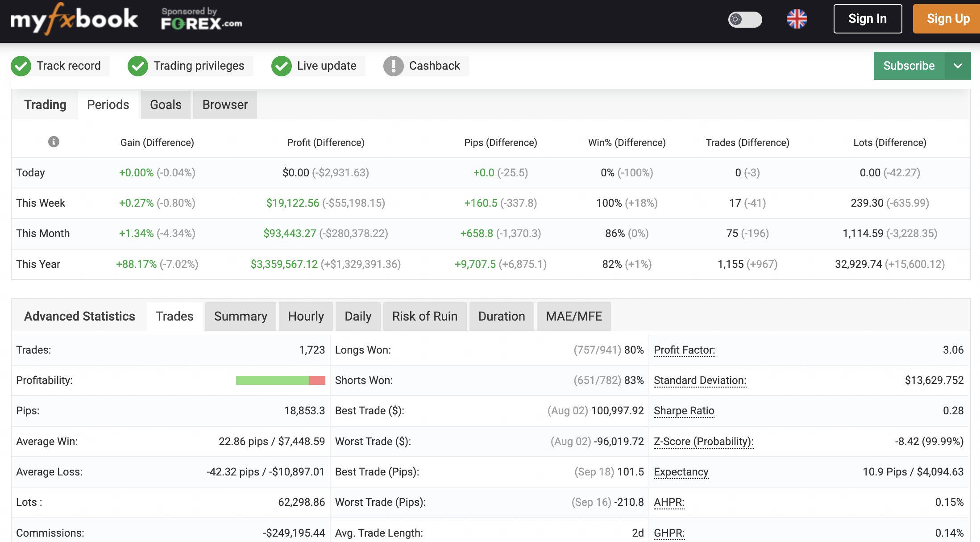Click the Cashback exclamation warning icon
980x542 pixels.
point(393,66)
